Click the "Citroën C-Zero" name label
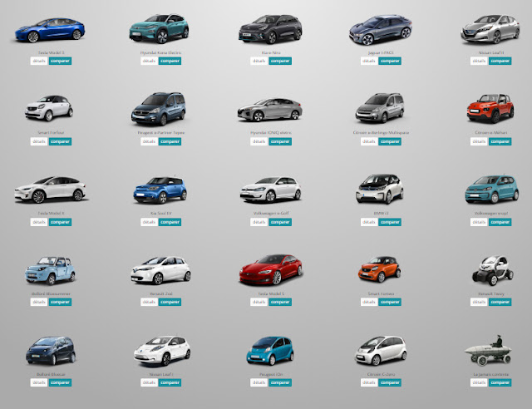Screen dimensions: 532x409 pyautogui.click(x=381, y=374)
